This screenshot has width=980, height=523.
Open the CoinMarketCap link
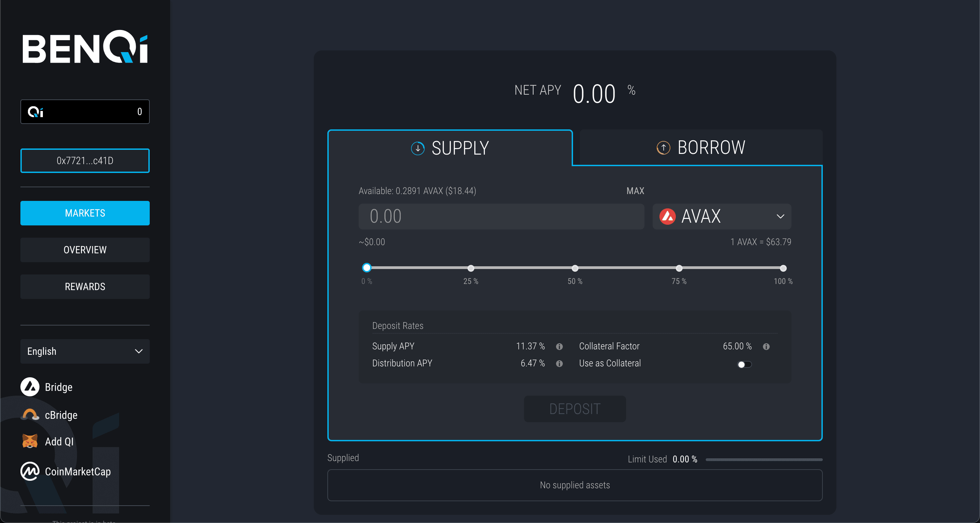pyautogui.click(x=78, y=472)
